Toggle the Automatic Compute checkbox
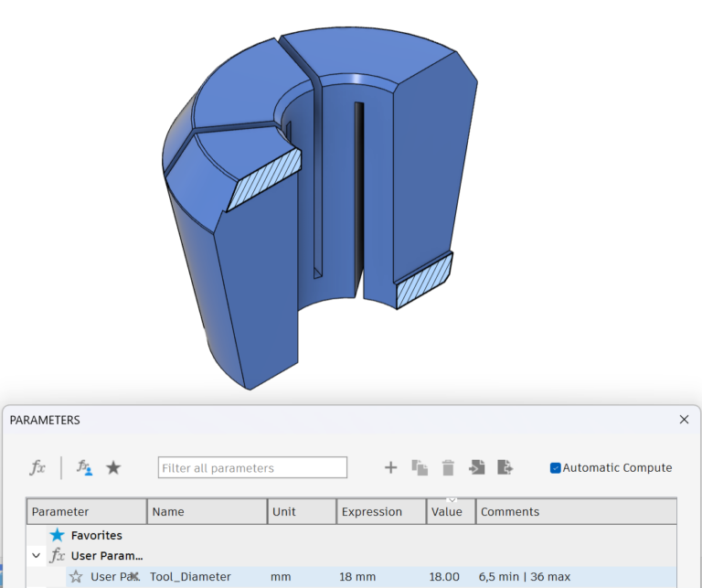This screenshot has width=702, height=588. (x=556, y=467)
